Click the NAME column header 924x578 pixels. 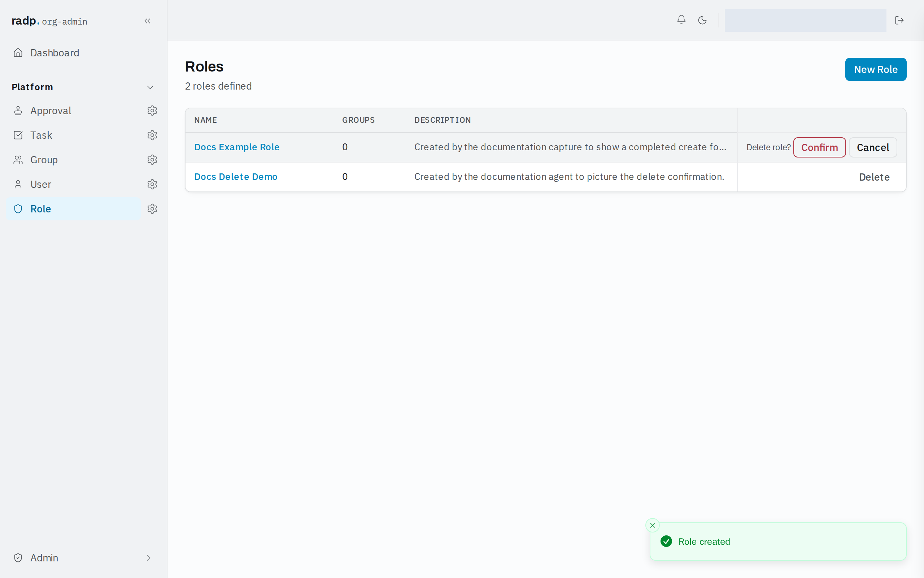(205, 120)
